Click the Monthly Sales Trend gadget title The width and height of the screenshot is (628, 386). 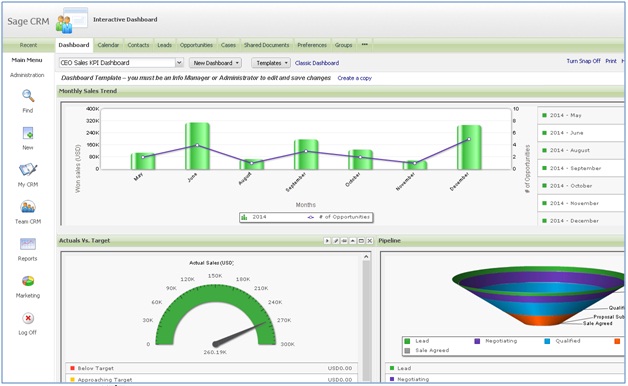pos(88,91)
